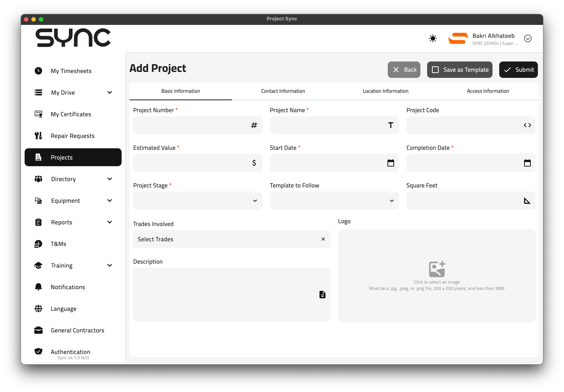Click the Language globe icon
564x392 pixels.
click(38, 308)
